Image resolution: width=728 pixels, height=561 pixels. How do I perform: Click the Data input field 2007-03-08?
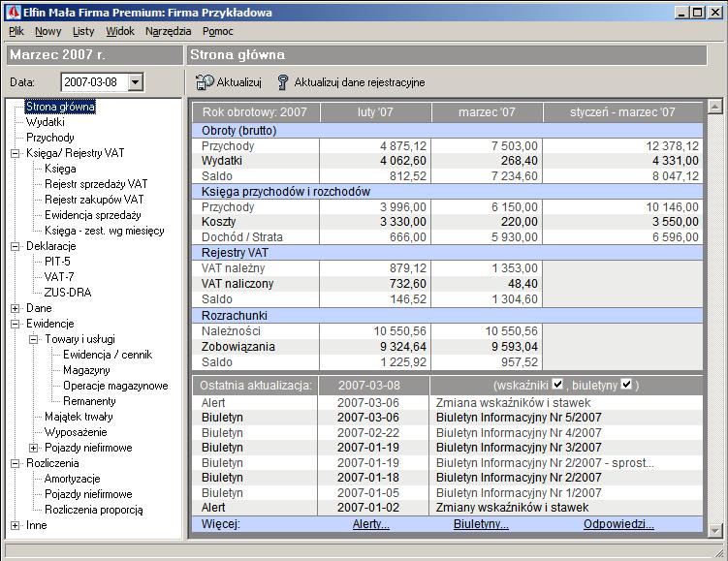95,82
